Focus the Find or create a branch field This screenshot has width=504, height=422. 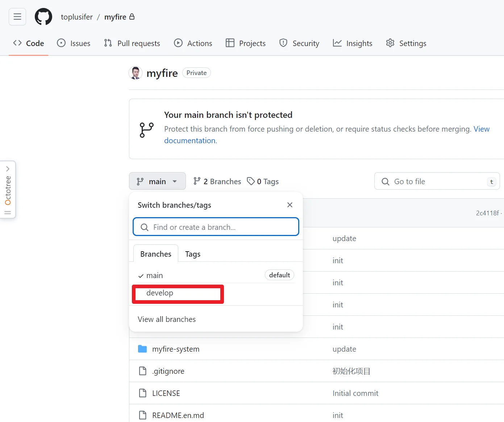[x=216, y=227]
